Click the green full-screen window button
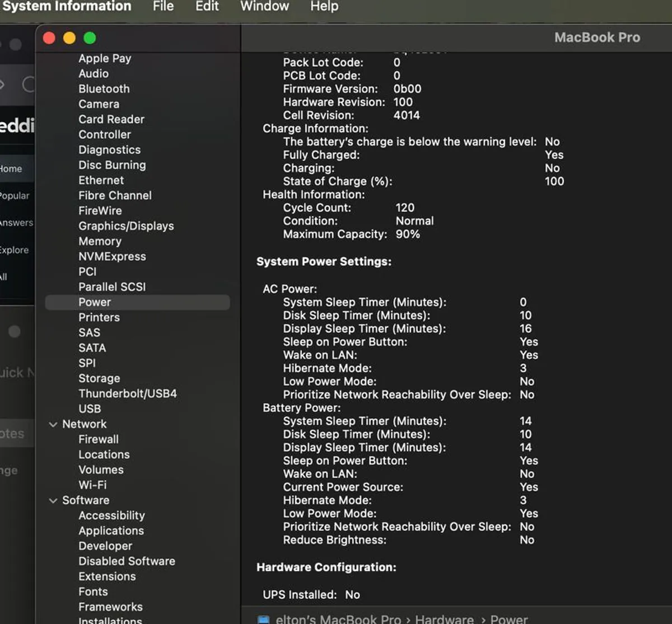 pyautogui.click(x=90, y=38)
